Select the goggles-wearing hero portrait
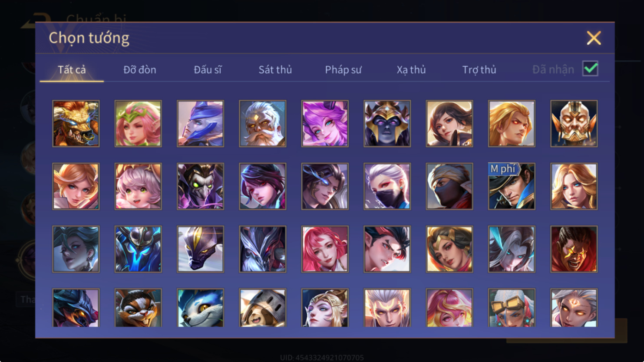The width and height of the screenshot is (644, 362). click(512, 308)
